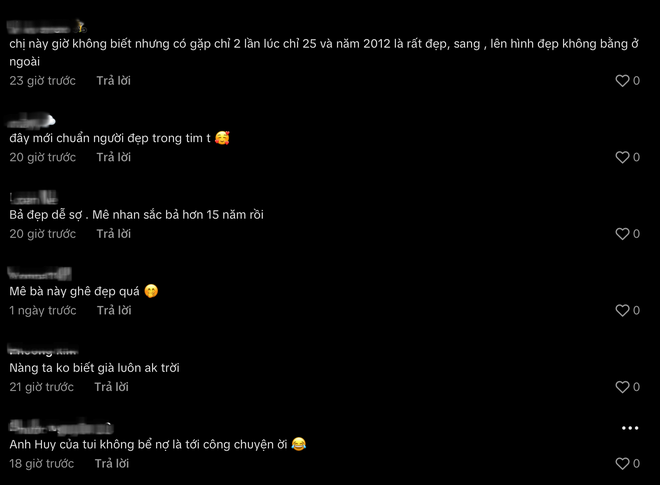Image resolution: width=660 pixels, height=485 pixels.
Task: Like the comment about meeting her in 2012
Action: click(622, 80)
